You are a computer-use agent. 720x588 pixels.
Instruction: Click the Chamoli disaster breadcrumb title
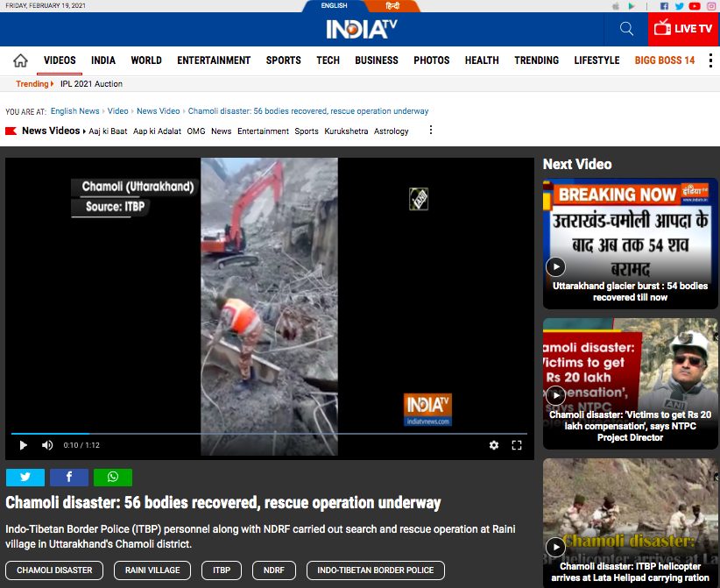click(x=308, y=110)
